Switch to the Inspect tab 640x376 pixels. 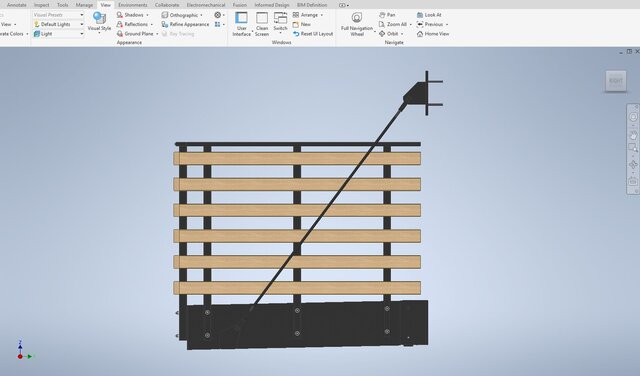[42, 5]
